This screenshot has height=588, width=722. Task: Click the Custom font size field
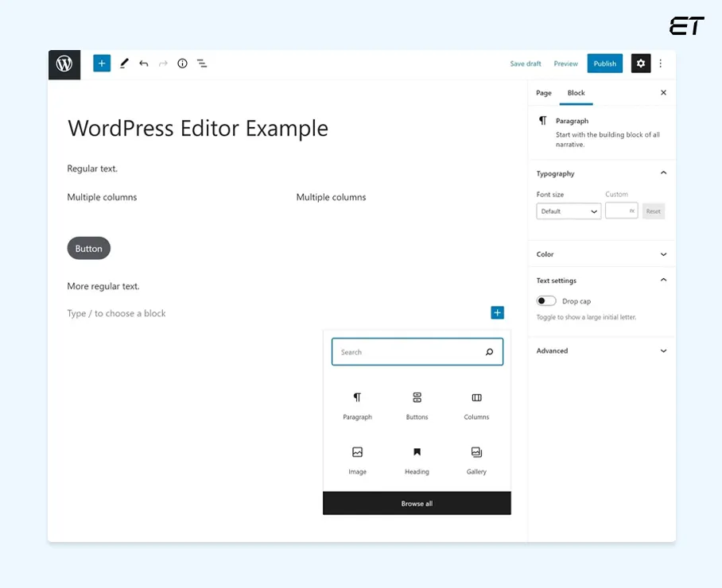(x=621, y=211)
